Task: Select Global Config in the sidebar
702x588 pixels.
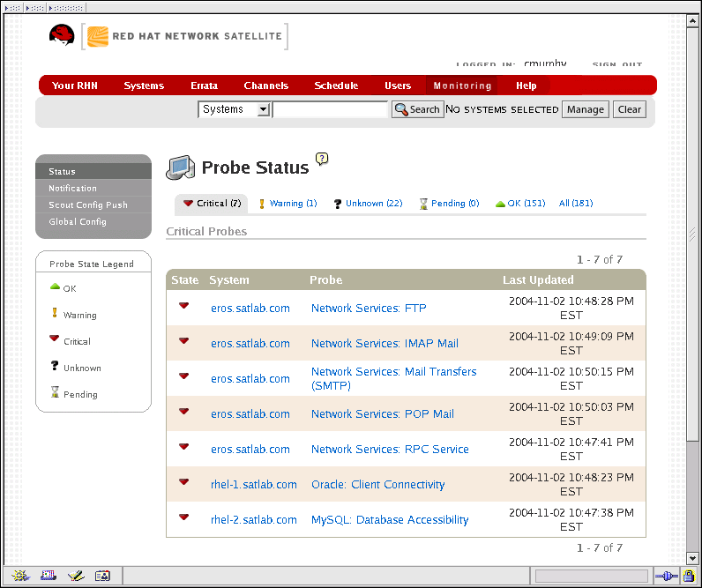Action: click(93, 221)
